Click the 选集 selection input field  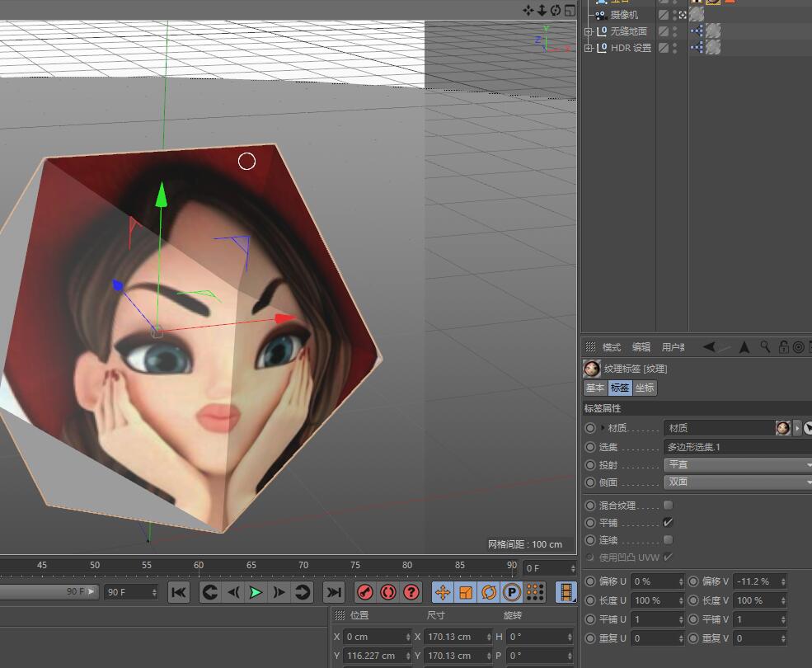(x=738, y=447)
